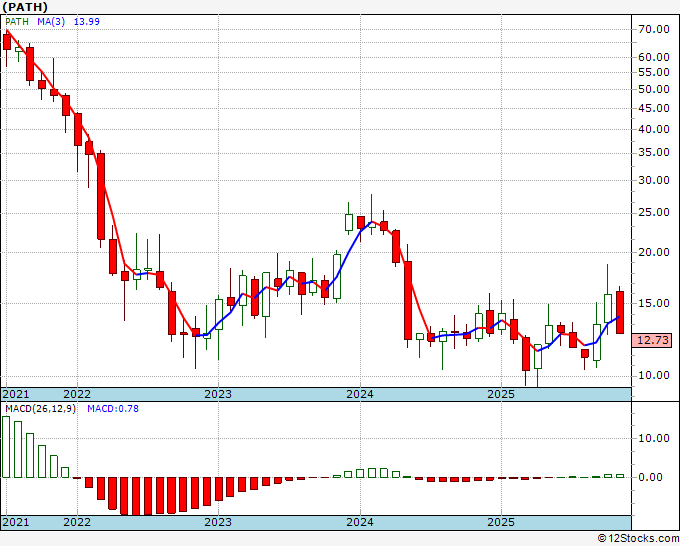Click the red 12.73 current price tag

652,340
